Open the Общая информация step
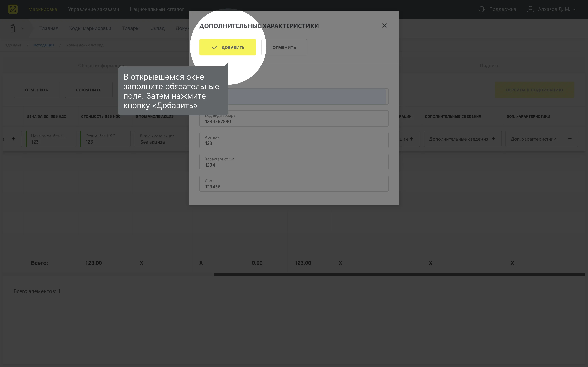This screenshot has width=588, height=367. point(101,65)
